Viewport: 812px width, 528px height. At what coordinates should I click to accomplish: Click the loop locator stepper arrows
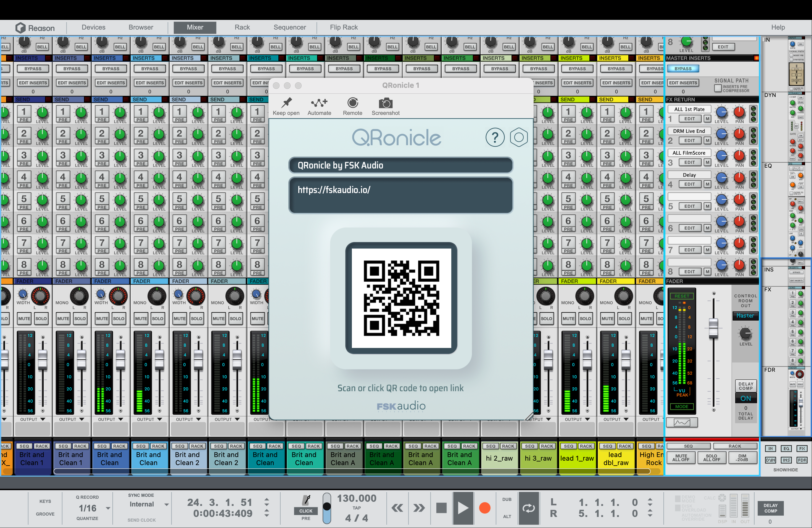click(x=650, y=508)
